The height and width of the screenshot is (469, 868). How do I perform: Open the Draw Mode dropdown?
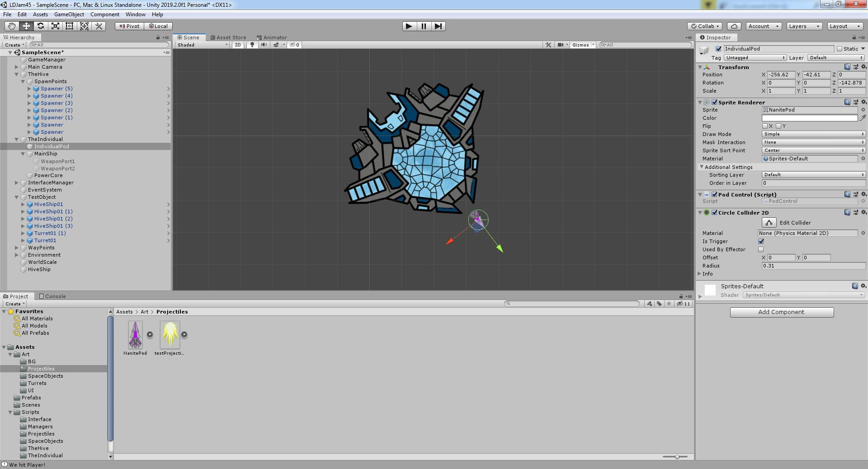point(814,134)
